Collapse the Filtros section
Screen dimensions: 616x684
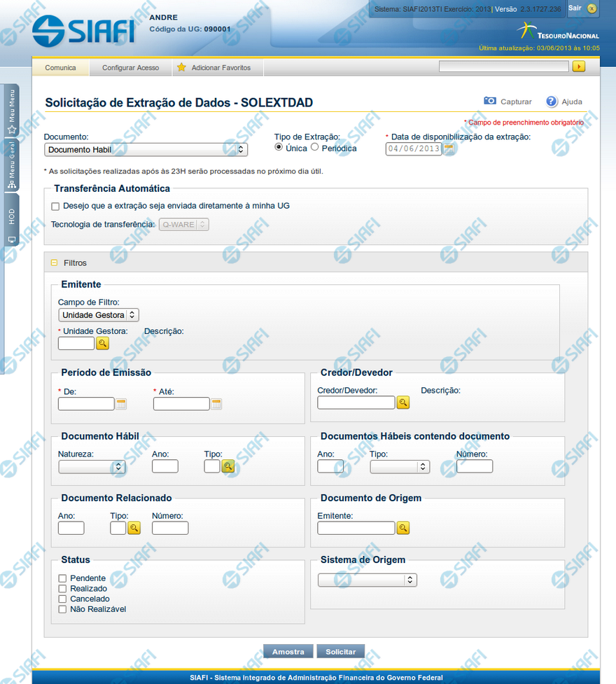coord(54,263)
